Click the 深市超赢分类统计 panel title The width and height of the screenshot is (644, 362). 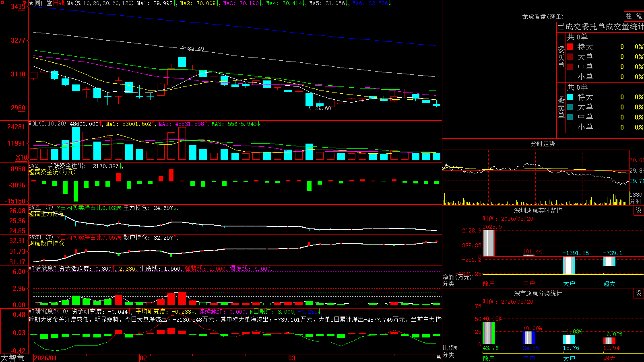click(x=538, y=293)
